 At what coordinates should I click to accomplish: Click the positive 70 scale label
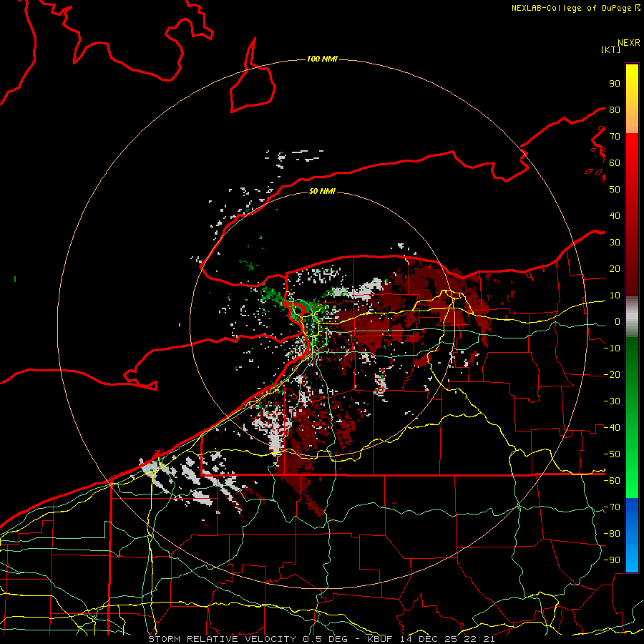click(615, 137)
